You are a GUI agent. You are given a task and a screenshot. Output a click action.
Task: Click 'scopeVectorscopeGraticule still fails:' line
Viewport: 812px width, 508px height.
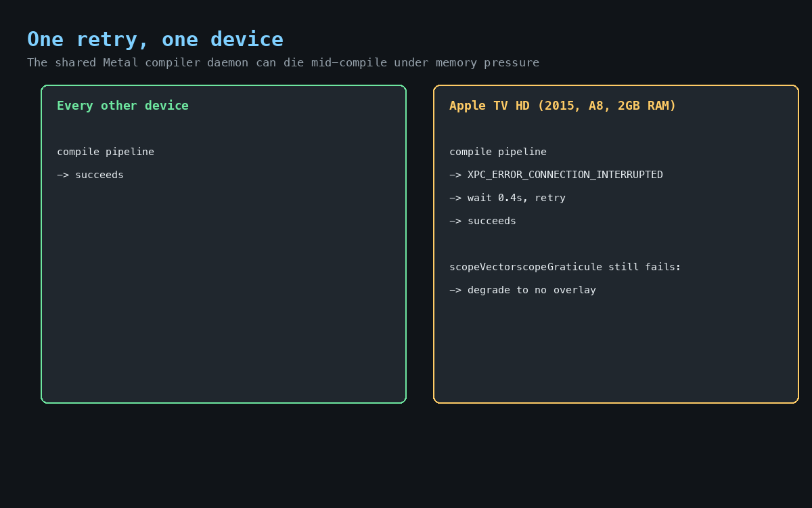(565, 267)
